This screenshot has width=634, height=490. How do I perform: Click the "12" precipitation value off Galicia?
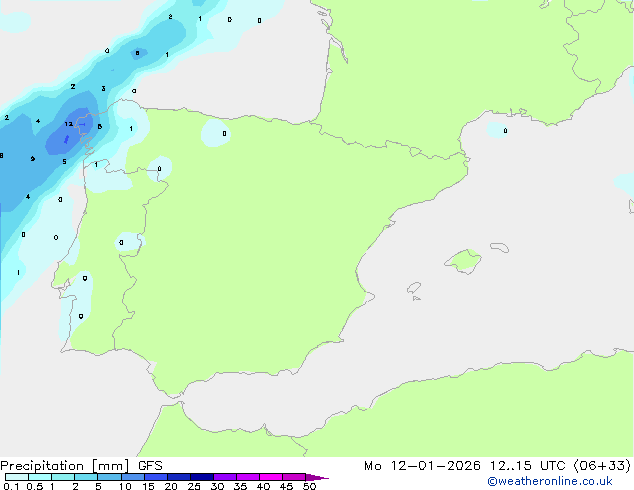[69, 124]
